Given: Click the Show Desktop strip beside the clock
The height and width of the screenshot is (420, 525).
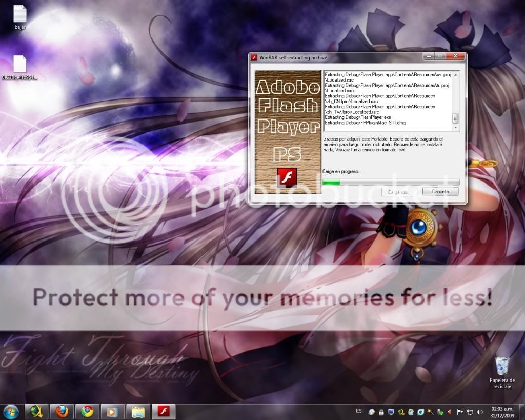Looking at the screenshot, I should (521, 412).
